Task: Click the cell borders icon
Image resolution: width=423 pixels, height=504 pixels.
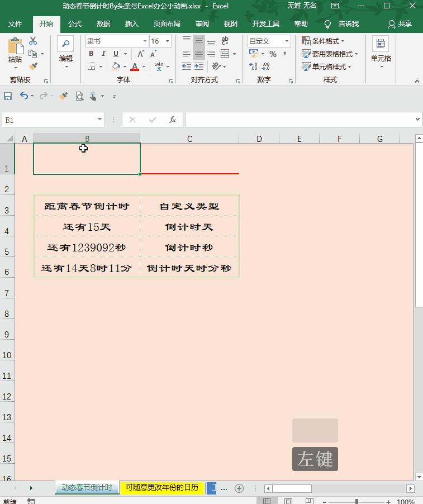Action: [x=91, y=66]
